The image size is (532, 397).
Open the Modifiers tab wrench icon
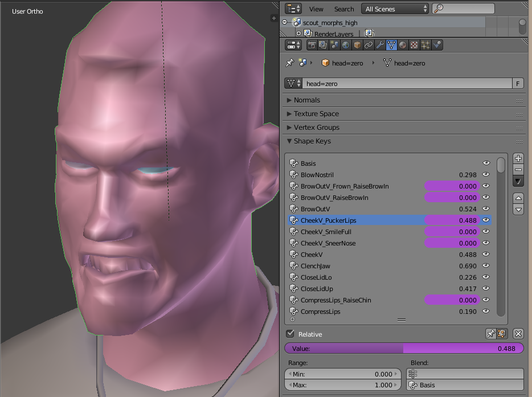(380, 45)
